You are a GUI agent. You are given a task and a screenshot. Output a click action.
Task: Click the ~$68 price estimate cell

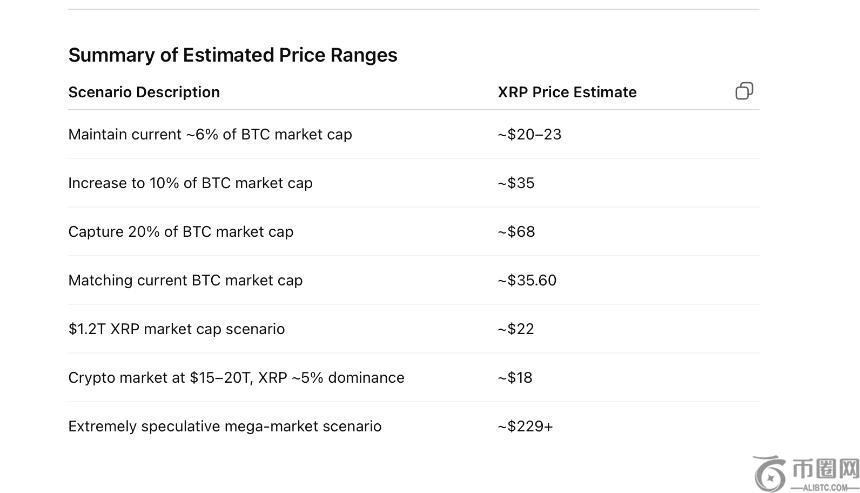516,232
